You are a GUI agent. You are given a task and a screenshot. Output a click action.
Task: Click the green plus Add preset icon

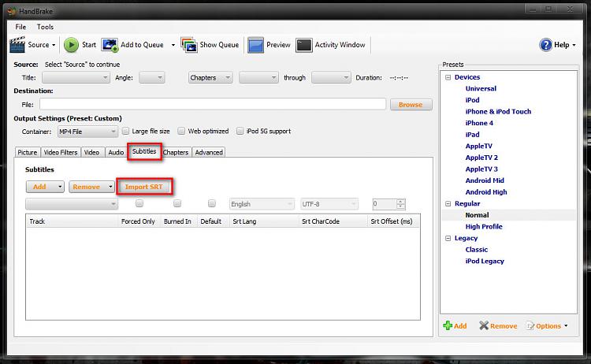click(448, 325)
